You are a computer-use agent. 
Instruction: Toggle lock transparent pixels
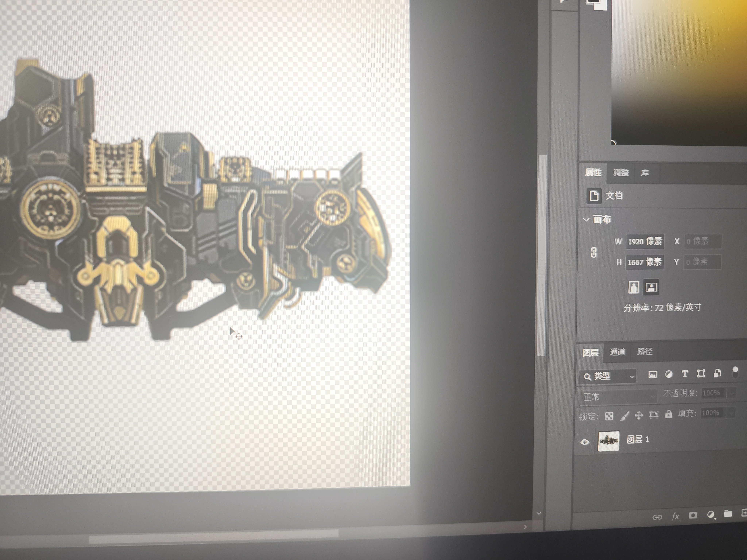pyautogui.click(x=609, y=416)
